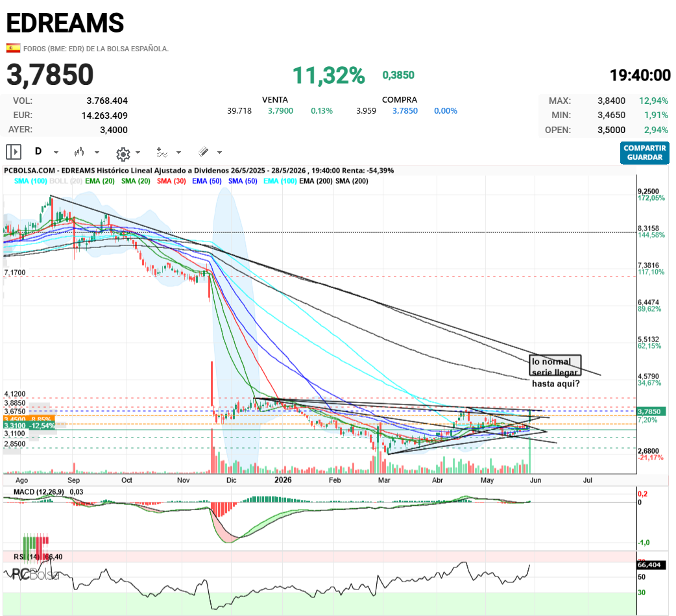Image resolution: width=676 pixels, height=616 pixels.
Task: Click the 2026 year axis label
Action: click(283, 480)
